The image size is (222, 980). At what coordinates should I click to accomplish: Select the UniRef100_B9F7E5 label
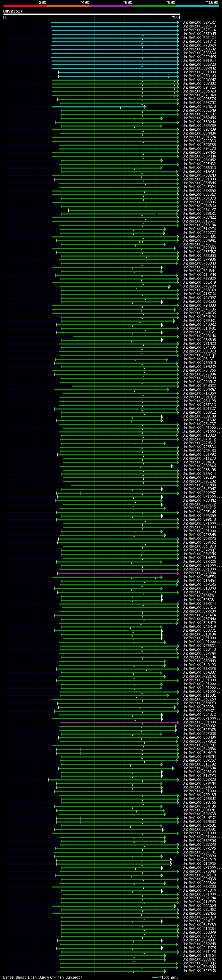[x=199, y=88]
